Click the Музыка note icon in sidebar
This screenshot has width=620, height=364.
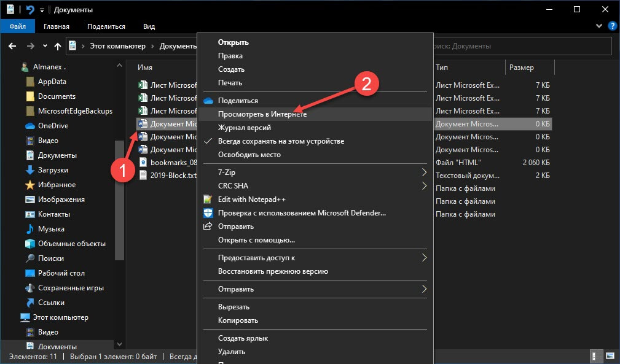pos(30,229)
